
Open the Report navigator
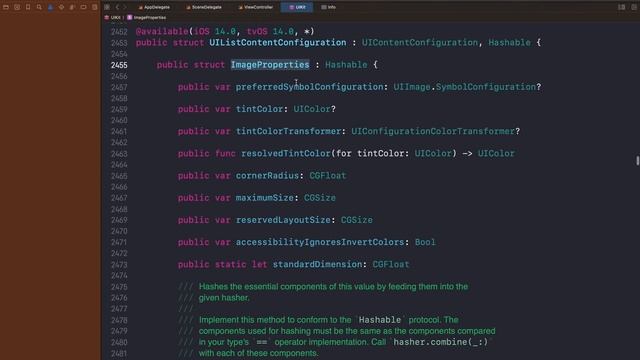[94, 7]
